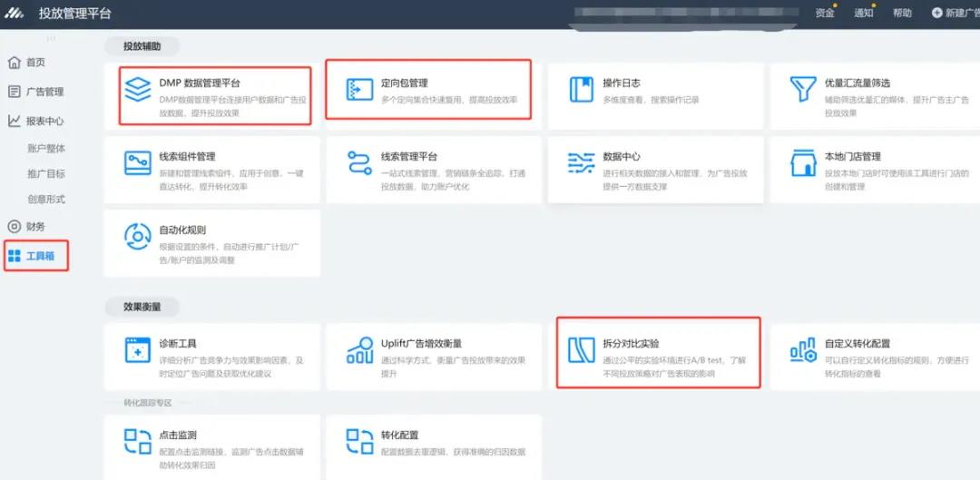Open the 线索管理平台 title link
Image resolution: width=980 pixels, height=480 pixels.
coord(408,156)
